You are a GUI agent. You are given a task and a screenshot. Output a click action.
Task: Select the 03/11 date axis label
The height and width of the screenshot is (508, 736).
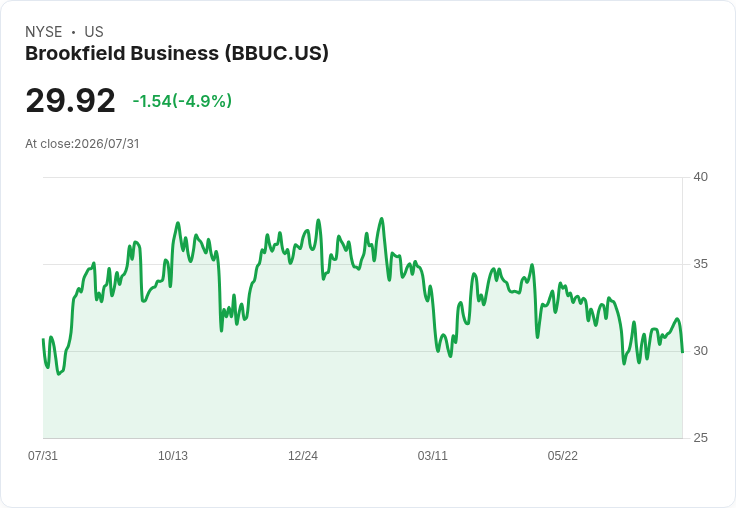click(433, 455)
